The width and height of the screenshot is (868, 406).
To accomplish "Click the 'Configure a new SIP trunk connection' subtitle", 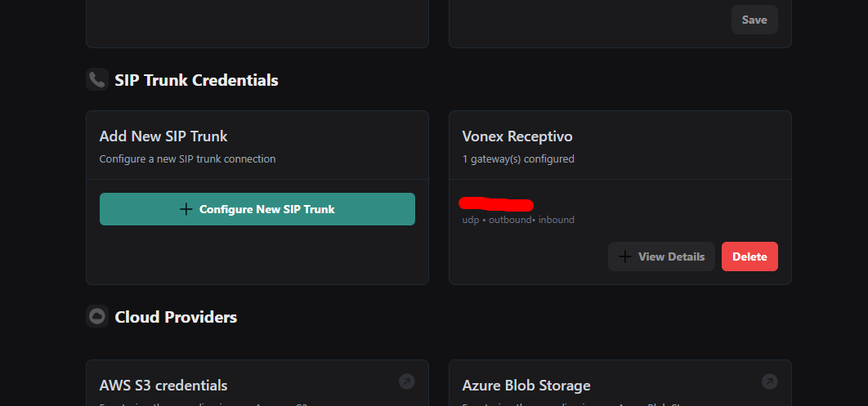I will (187, 158).
